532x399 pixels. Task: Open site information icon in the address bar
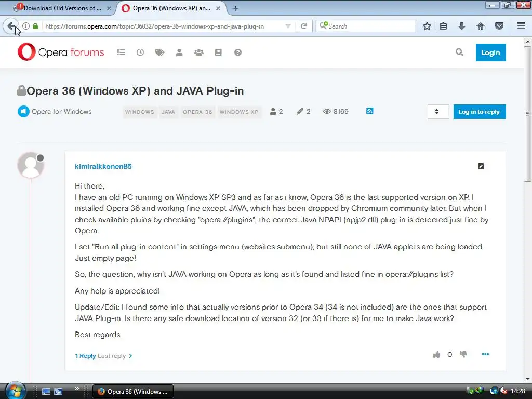tap(26, 26)
